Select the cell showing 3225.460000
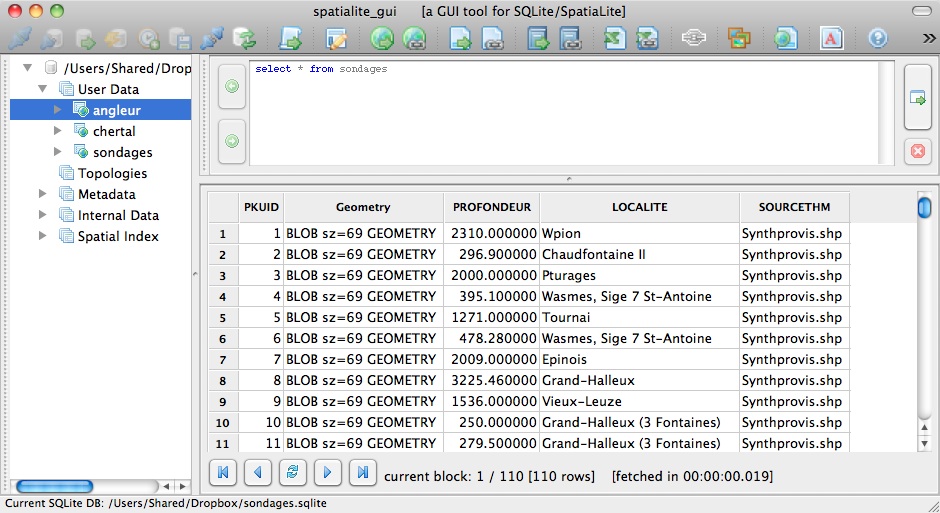 (492, 380)
